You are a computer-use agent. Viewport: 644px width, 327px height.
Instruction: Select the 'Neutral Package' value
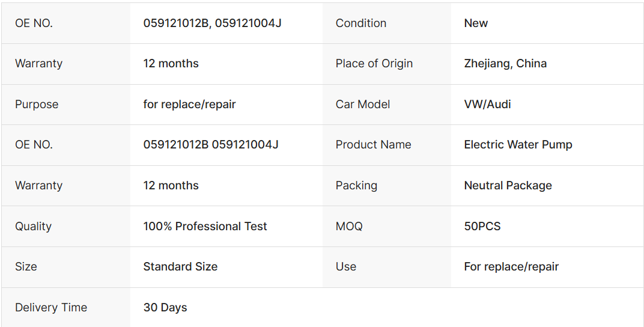click(508, 186)
